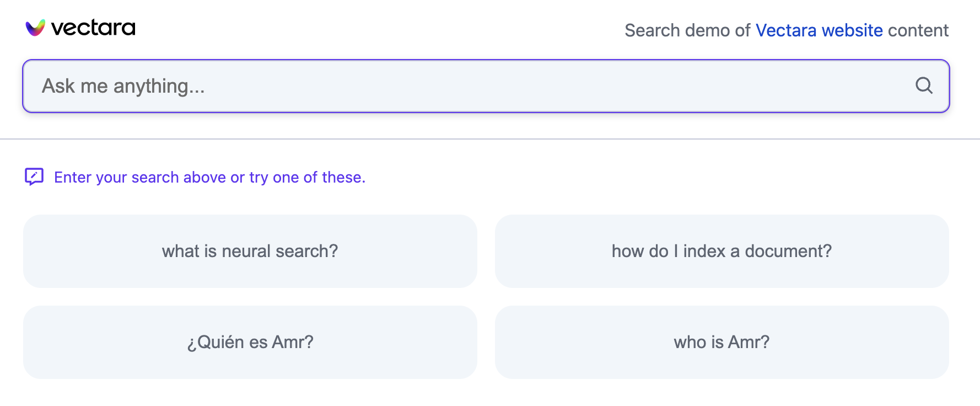Click the vectara wordmark text
This screenshot has width=980, height=406.
coord(93,28)
